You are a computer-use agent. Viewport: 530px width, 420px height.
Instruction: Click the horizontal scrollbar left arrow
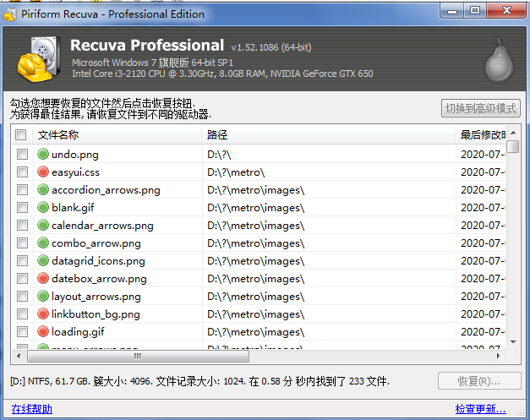click(x=19, y=356)
